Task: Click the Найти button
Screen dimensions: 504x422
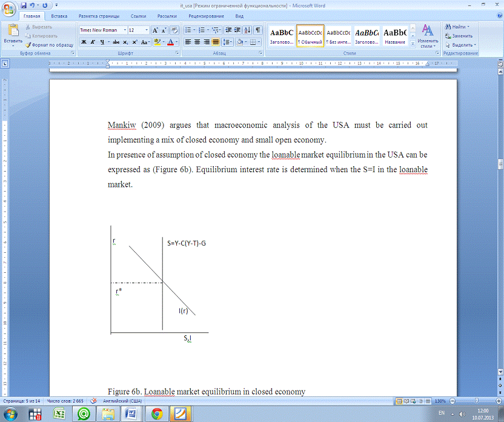Action: 459,27
